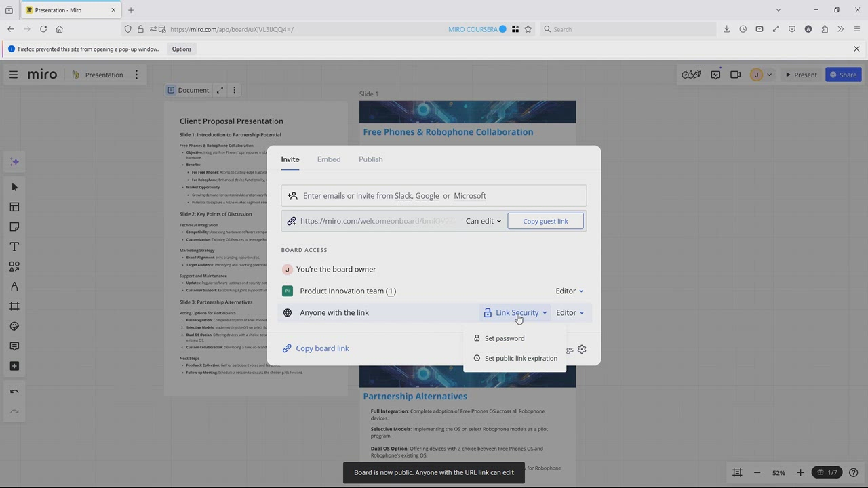Expand collaborators list arrow beside avatar
This screenshot has width=868, height=488.
coord(769,75)
